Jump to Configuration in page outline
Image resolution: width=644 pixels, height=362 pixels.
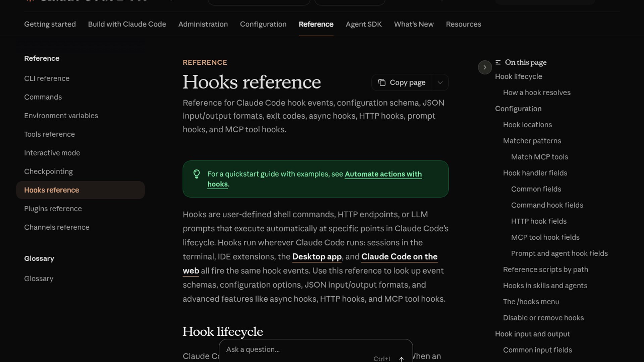tap(518, 109)
